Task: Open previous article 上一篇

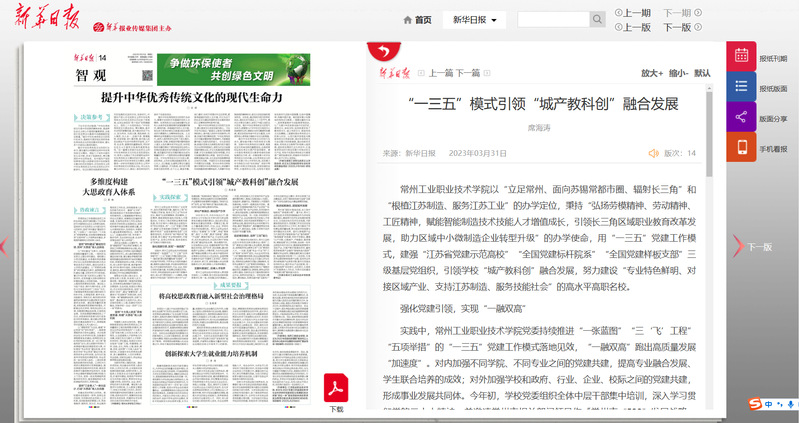Action: 440,73
